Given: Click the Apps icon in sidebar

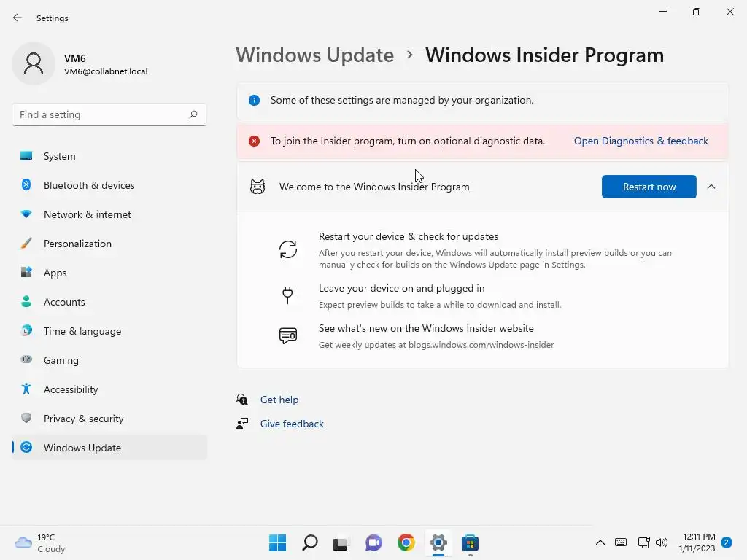Looking at the screenshot, I should [x=26, y=273].
